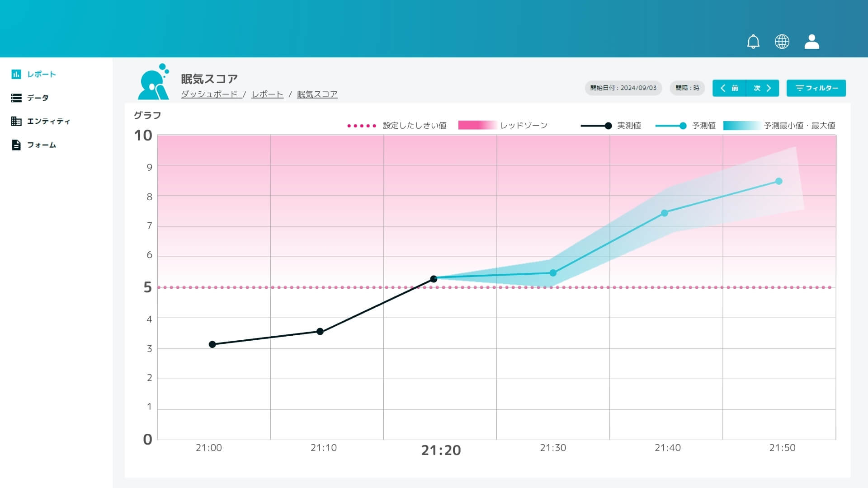
Task: Open the エンティティ table icon
Action: click(16, 121)
